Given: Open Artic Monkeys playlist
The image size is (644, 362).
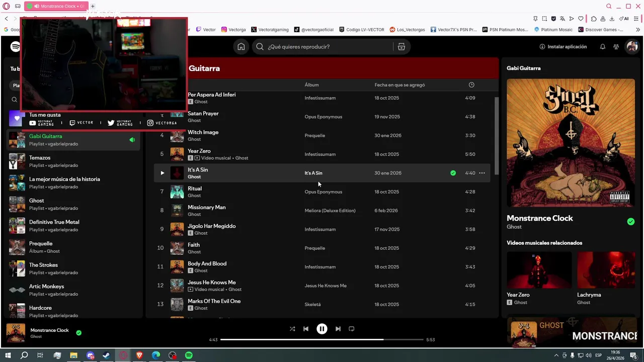Looking at the screenshot, I should [73, 290].
